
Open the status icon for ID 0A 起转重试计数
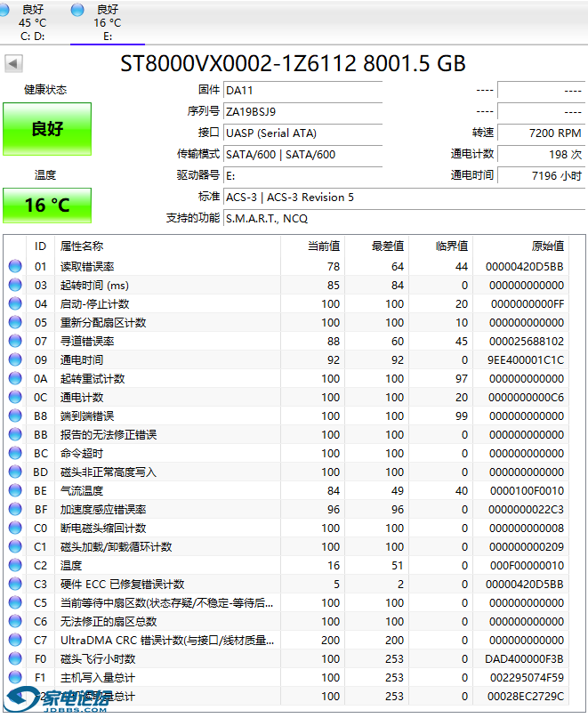[x=15, y=378]
